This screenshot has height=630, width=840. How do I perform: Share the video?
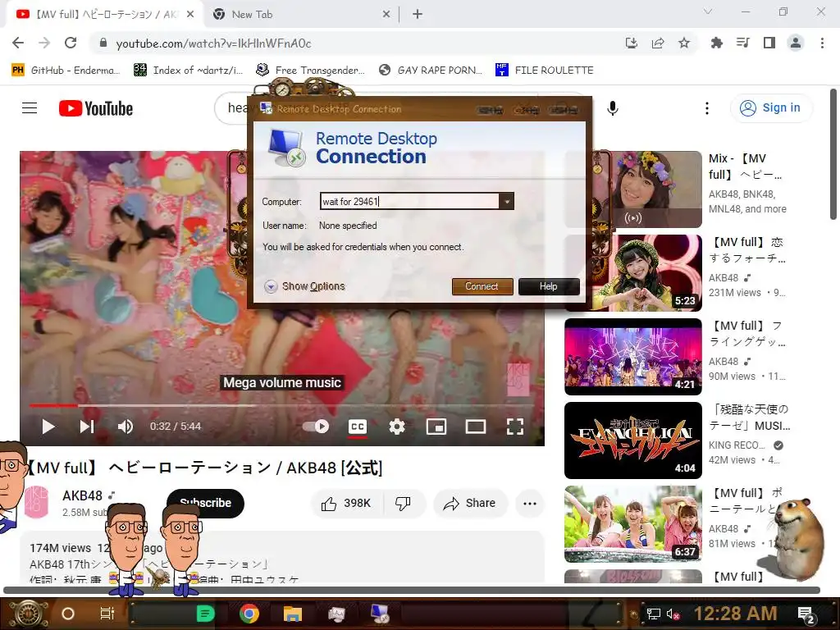[x=470, y=503]
